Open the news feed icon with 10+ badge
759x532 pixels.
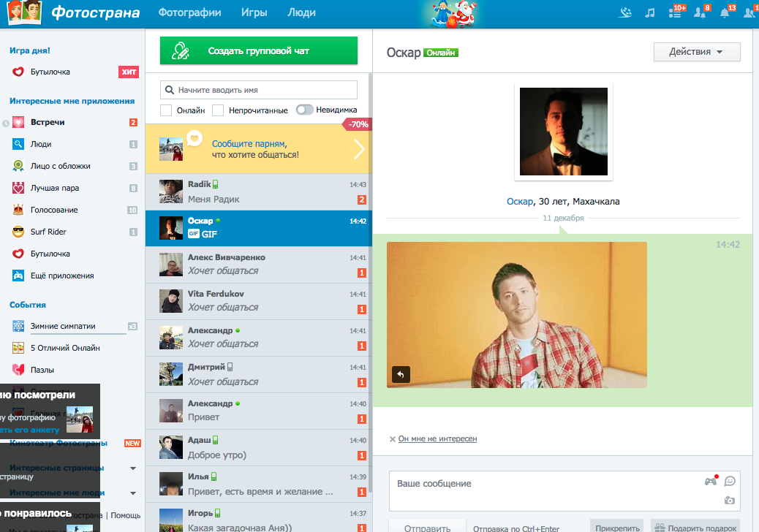tap(676, 12)
